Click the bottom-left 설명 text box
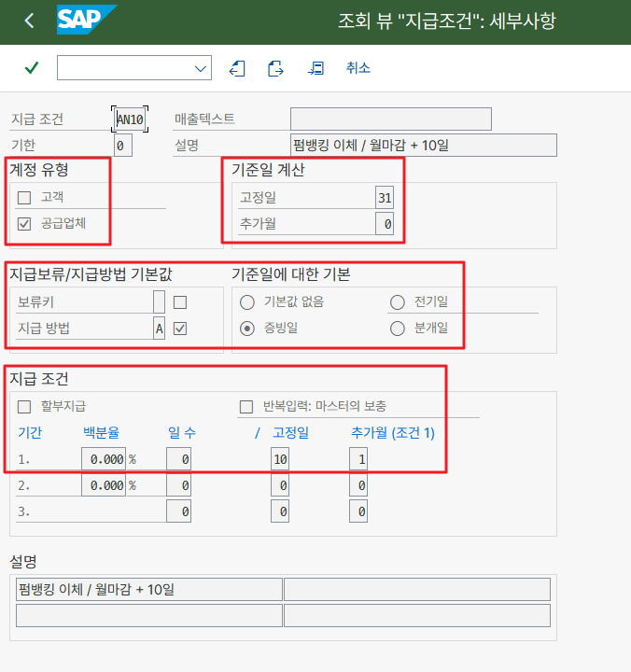This screenshot has height=672, width=631. (149, 615)
